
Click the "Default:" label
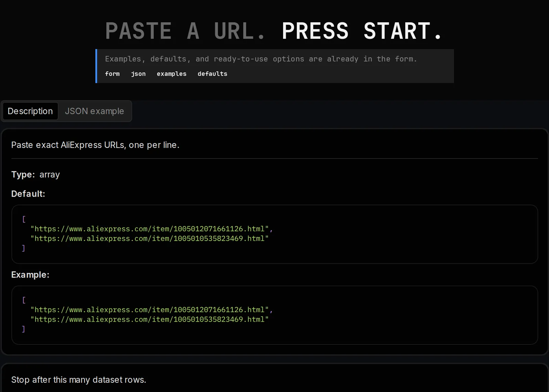pyautogui.click(x=28, y=194)
